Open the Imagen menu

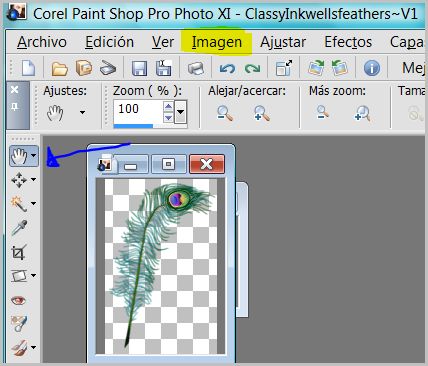click(217, 42)
